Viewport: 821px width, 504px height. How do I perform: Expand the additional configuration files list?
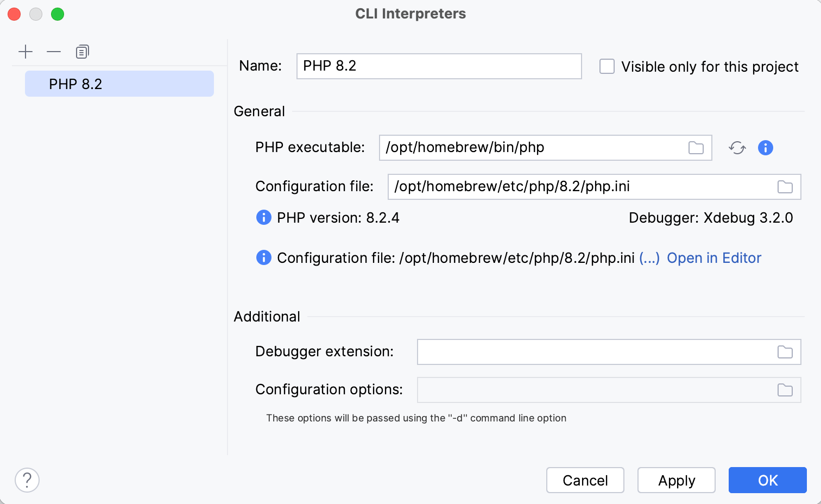pyautogui.click(x=649, y=258)
